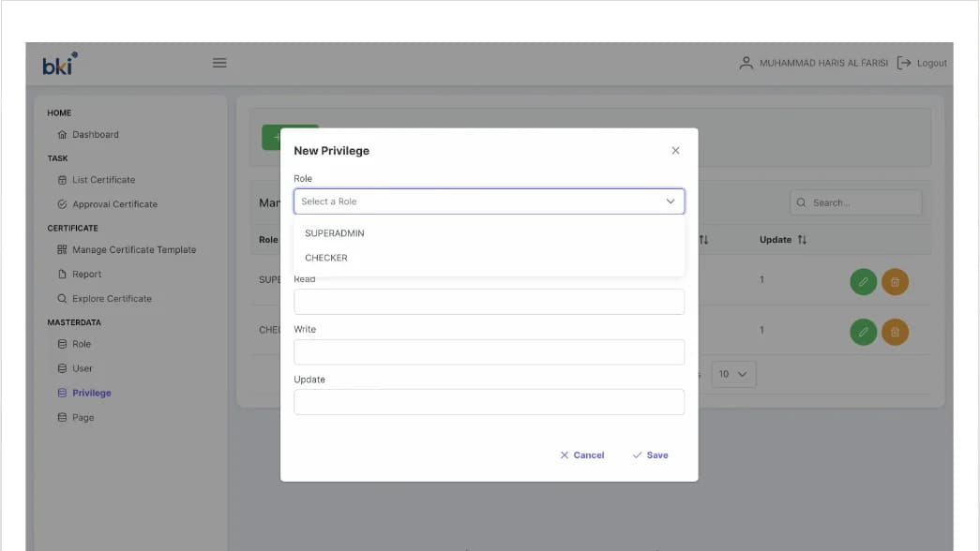Viewport: 980px width, 551px height.
Task: Click the Report file icon
Action: (62, 275)
